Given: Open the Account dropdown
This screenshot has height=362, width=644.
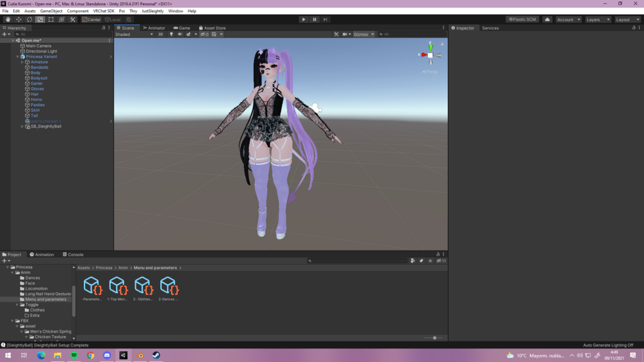Looking at the screenshot, I should tap(568, 19).
